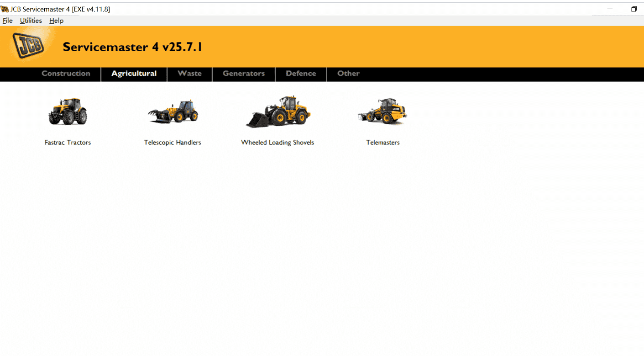Click the JCB icon in the title bar

pos(5,9)
